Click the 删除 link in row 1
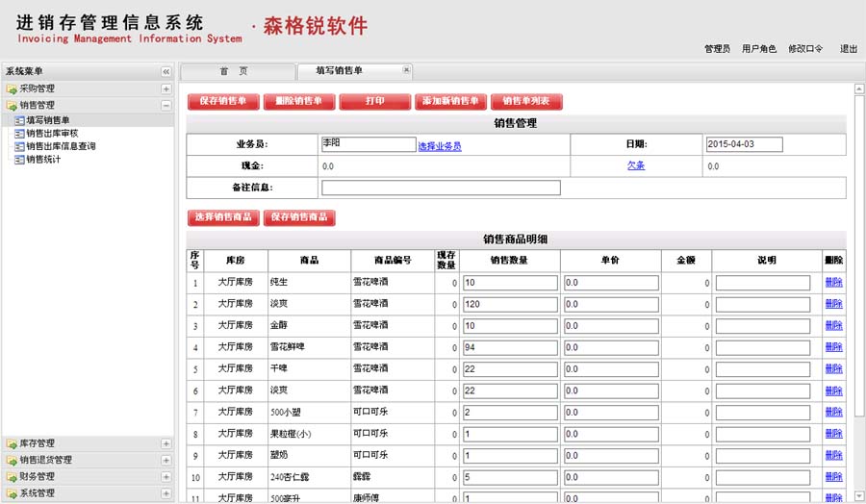The height and width of the screenshot is (504, 866). [x=832, y=283]
